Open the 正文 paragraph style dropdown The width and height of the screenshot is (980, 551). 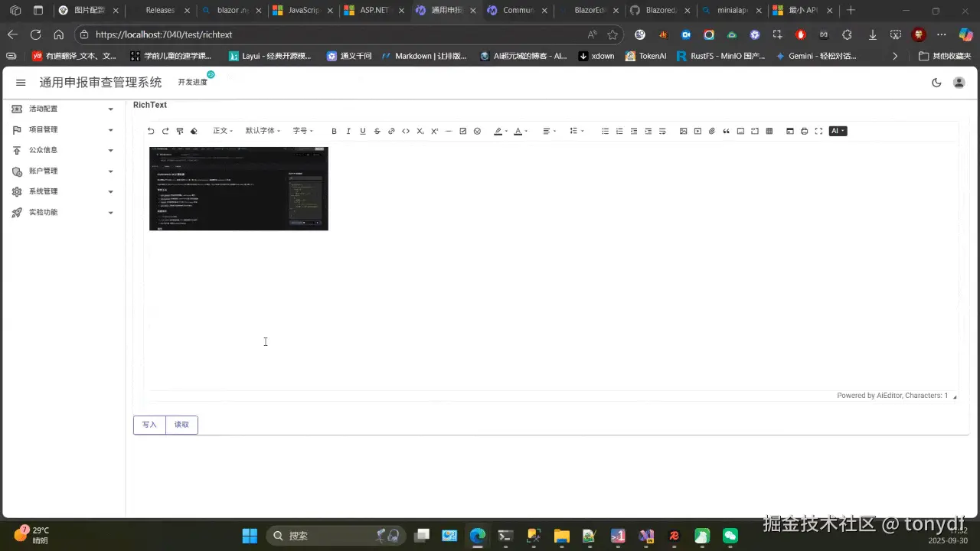point(223,131)
